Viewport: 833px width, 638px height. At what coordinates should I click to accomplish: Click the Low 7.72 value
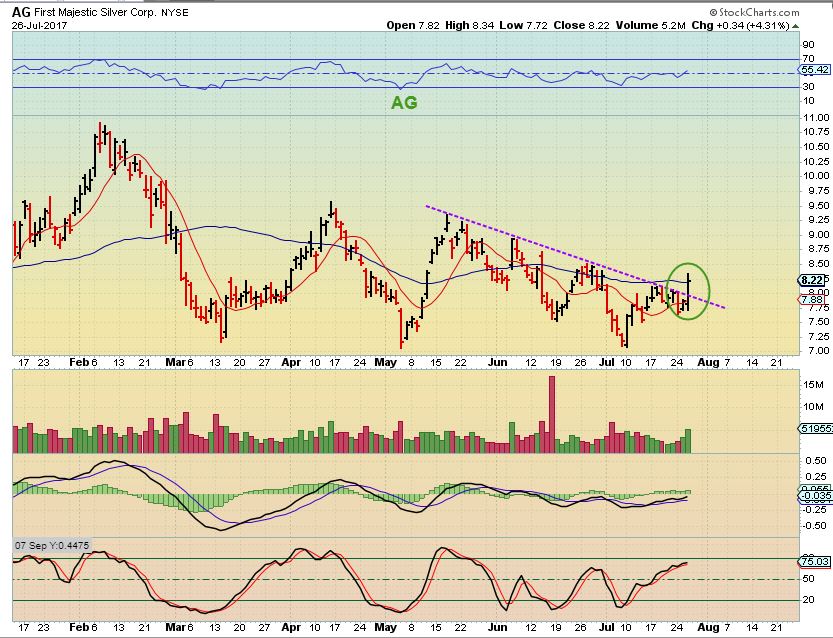coord(523,25)
